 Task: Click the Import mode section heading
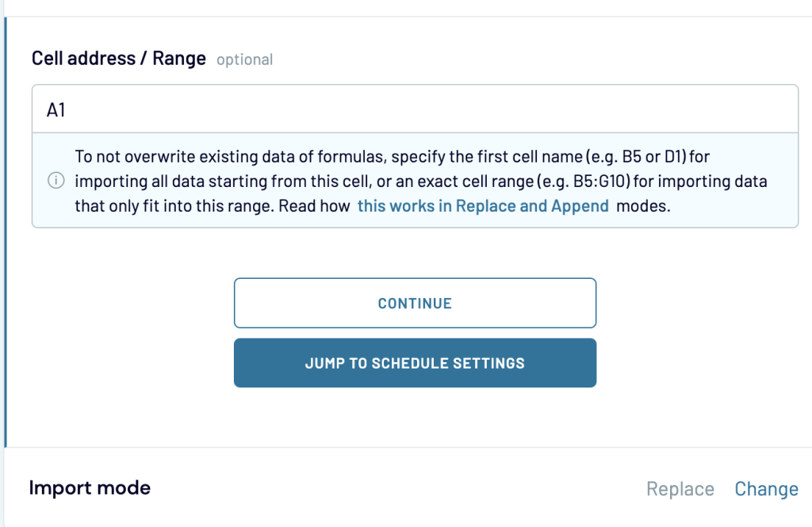90,487
